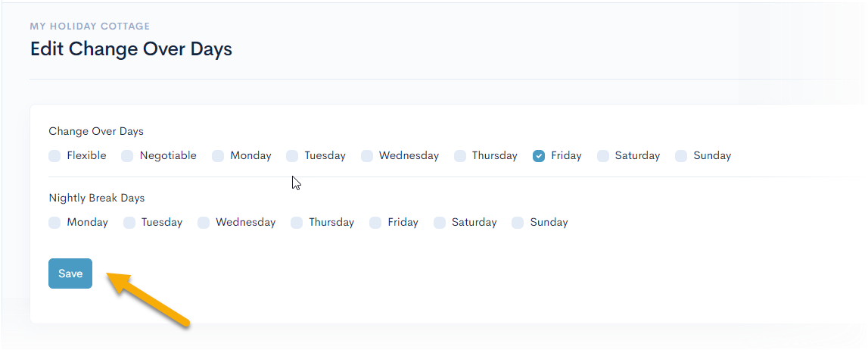Viewport: 868px width, 350px height.
Task: Check Wednesday as a nightly break day
Action: pos(204,223)
